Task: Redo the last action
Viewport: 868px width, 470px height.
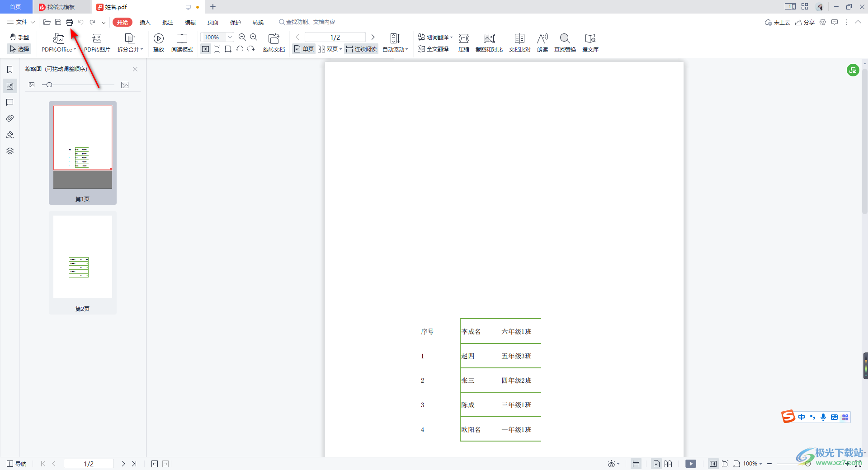Action: (92, 22)
